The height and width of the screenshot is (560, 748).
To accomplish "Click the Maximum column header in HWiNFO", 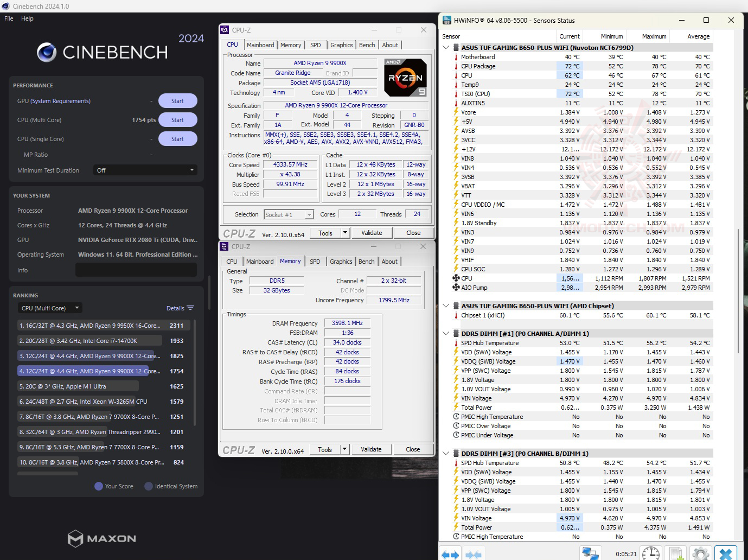I will (x=654, y=36).
